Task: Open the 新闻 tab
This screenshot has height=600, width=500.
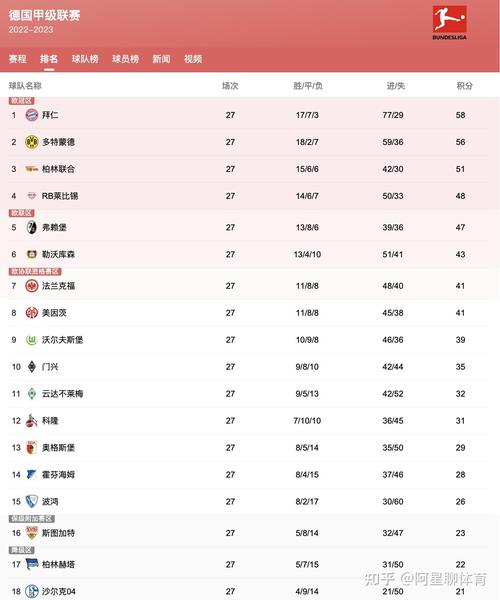Action: 161,59
